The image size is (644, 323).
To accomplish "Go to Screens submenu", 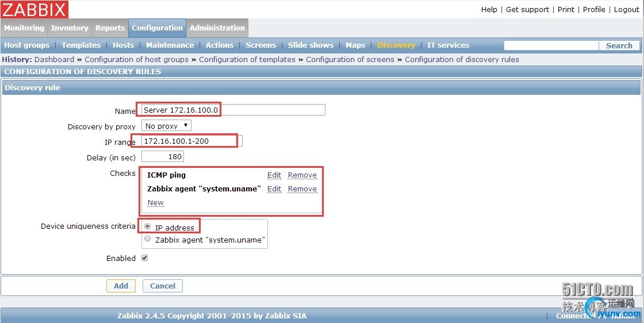I will tap(260, 45).
